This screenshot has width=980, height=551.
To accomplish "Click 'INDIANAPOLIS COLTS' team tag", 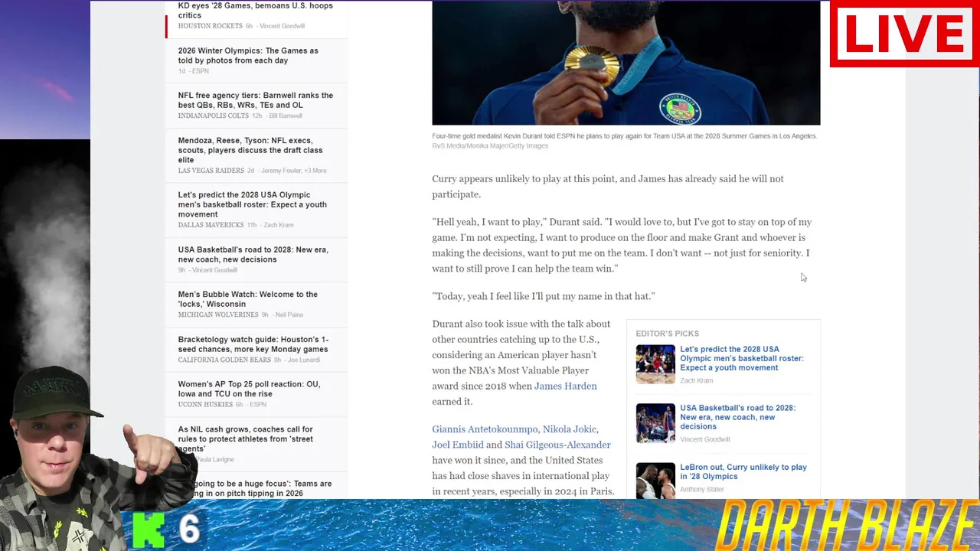I will tap(214, 116).
